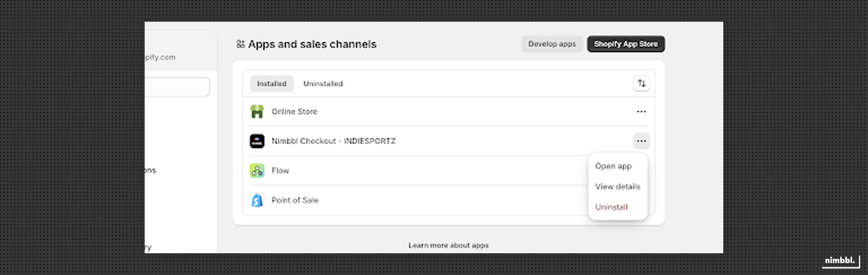Click the Online Store channel icon
868x275 pixels.
point(257,111)
